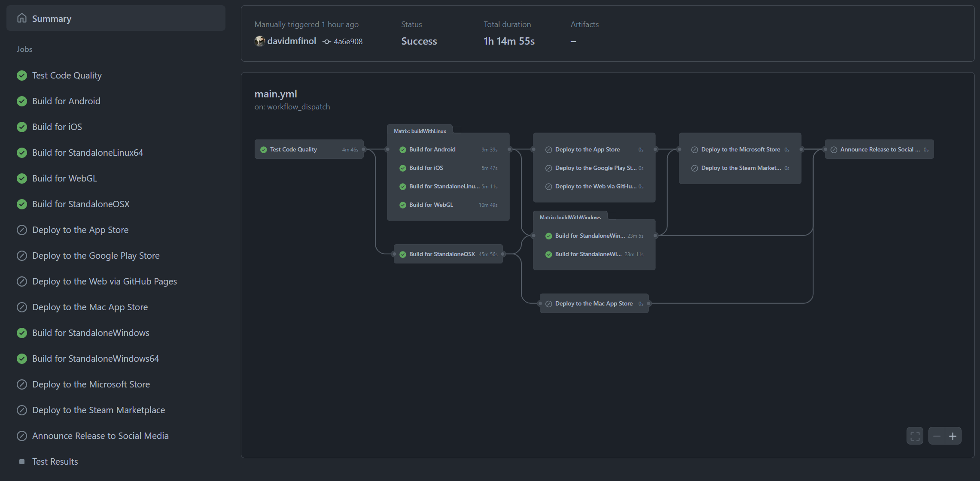Open the commit 4a6e908 link
Screen dimensions: 980x481
click(x=348, y=41)
